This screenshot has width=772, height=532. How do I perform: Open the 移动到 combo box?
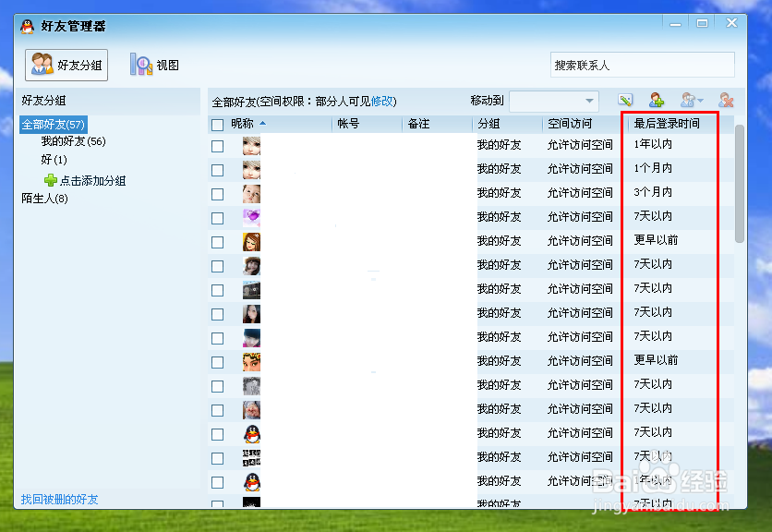[x=554, y=101]
